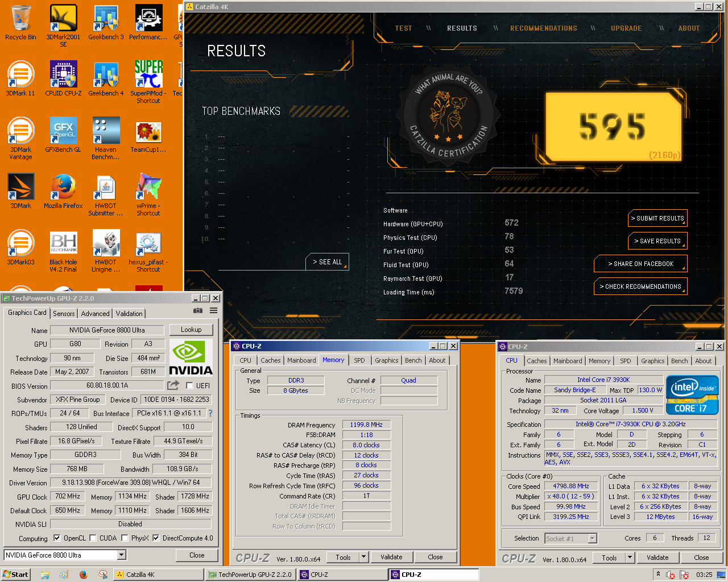Open TeamCup desktop icon
Viewport: 728px width, 582px height.
coord(148,135)
